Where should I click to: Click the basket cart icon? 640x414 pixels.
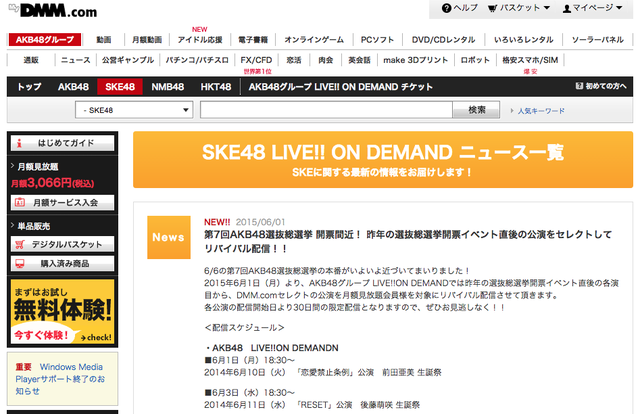493,8
